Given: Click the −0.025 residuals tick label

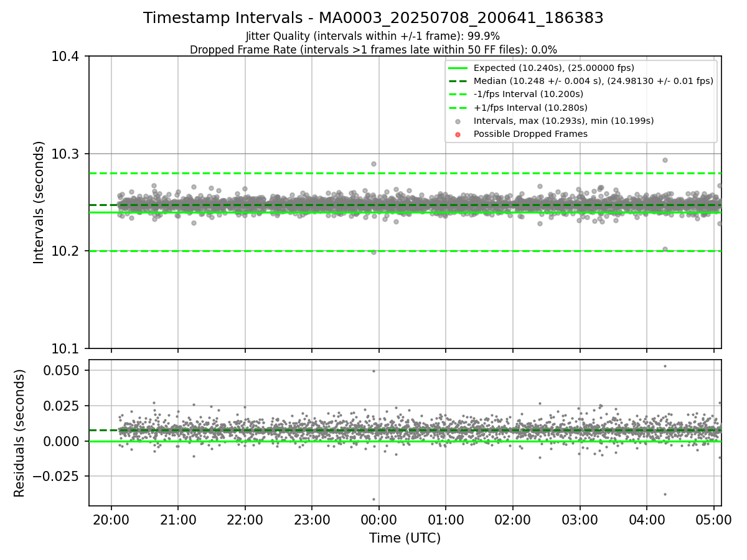Looking at the screenshot, I should [56, 477].
